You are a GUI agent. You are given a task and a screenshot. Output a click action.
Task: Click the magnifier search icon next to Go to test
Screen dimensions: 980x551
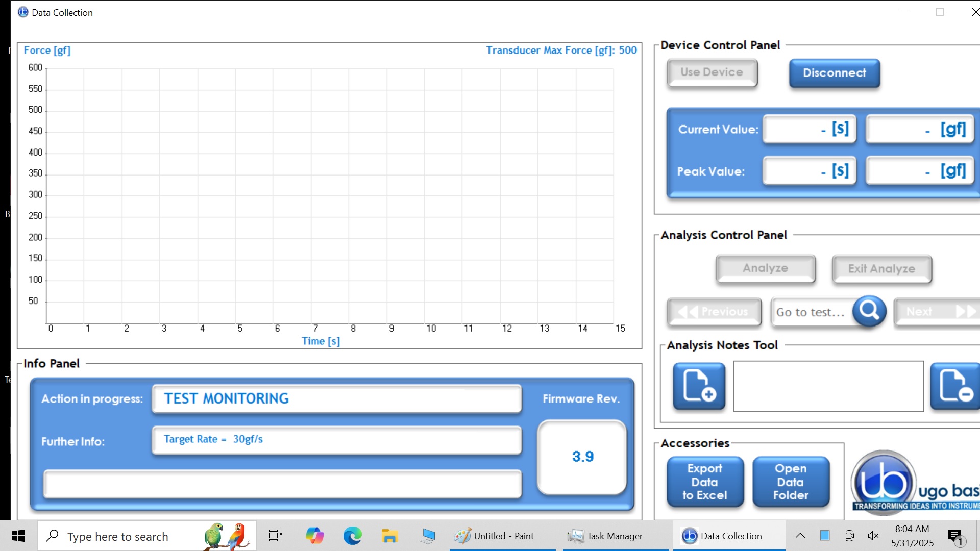tap(869, 311)
